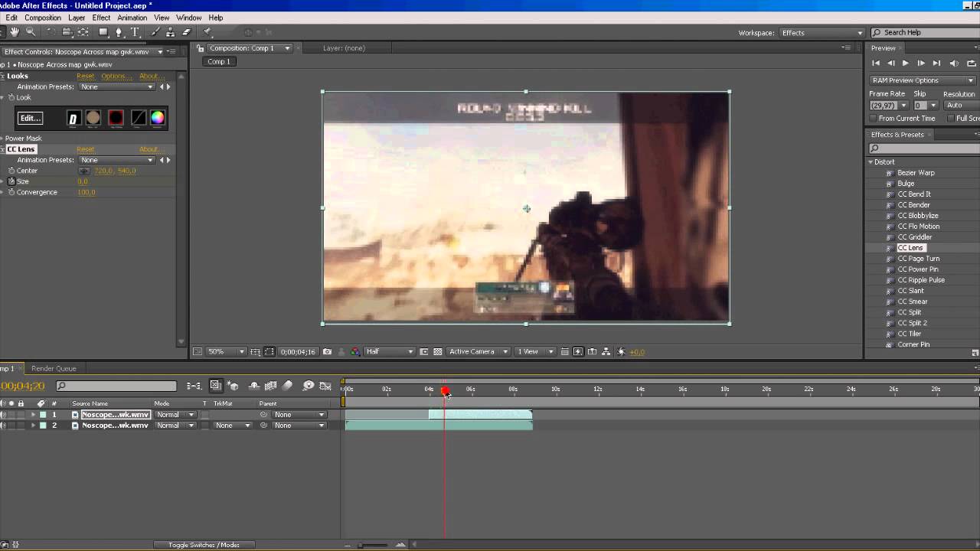Open the Comp Flowchart view icon
980x551 pixels.
click(x=606, y=352)
